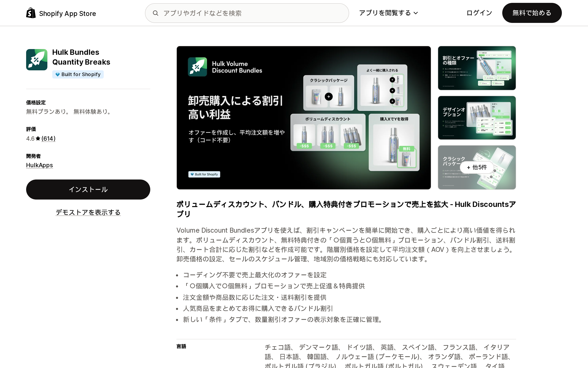The image size is (588, 368).
Task: Click the 4.6 rating value
Action: (x=30, y=138)
